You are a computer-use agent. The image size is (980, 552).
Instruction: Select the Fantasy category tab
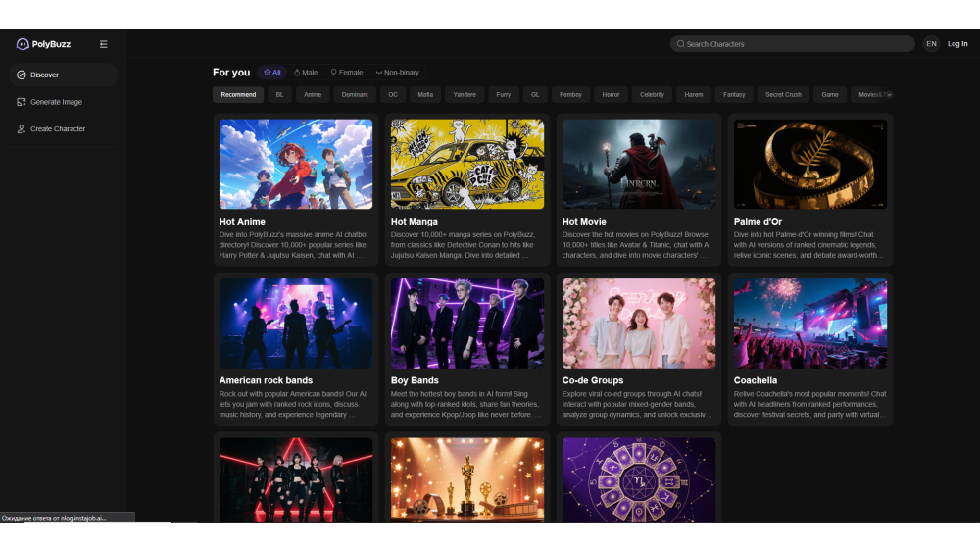point(734,95)
